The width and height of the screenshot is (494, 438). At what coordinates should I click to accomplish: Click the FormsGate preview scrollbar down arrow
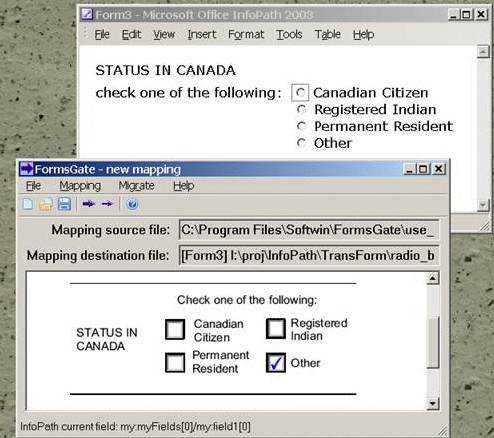(x=433, y=404)
